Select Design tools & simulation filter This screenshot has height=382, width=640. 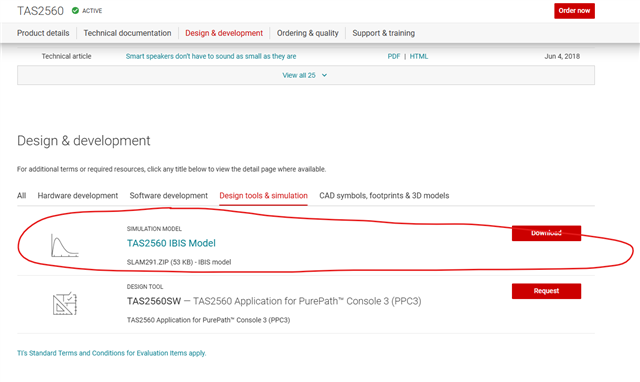(x=263, y=195)
